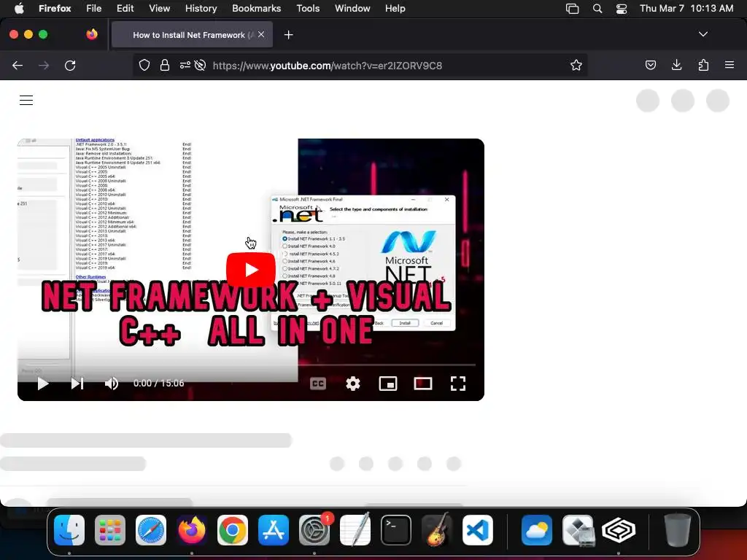Launch Visual Studio Code from the Dock
This screenshot has height=560, width=747.
click(x=477, y=530)
